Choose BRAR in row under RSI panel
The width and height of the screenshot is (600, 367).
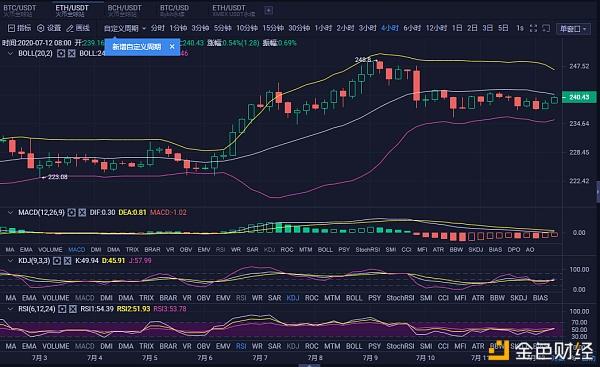tap(168, 346)
